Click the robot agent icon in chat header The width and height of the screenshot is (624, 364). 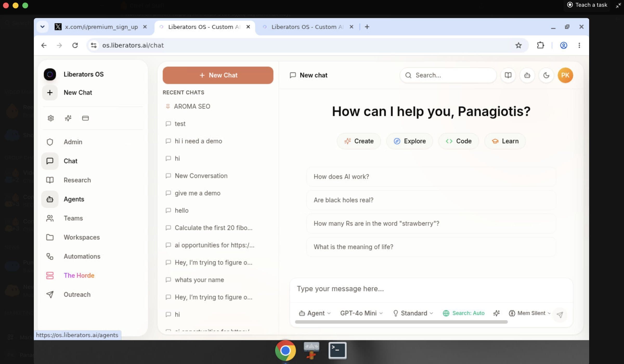(x=527, y=75)
